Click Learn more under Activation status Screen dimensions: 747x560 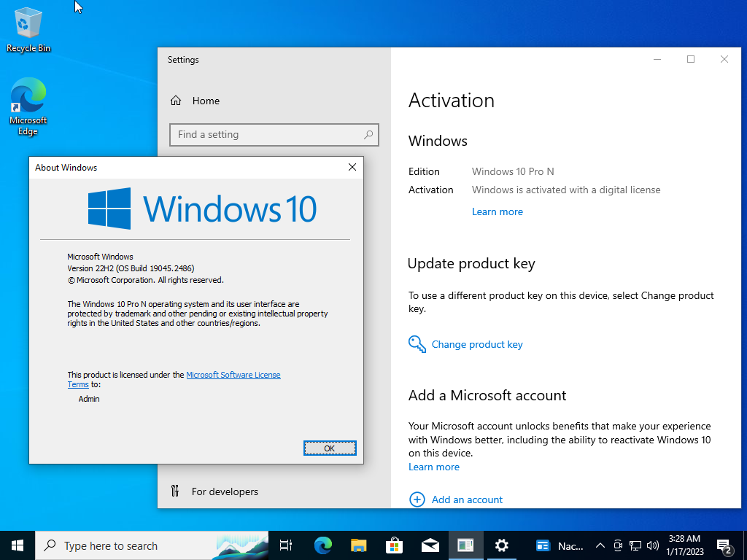tap(497, 212)
